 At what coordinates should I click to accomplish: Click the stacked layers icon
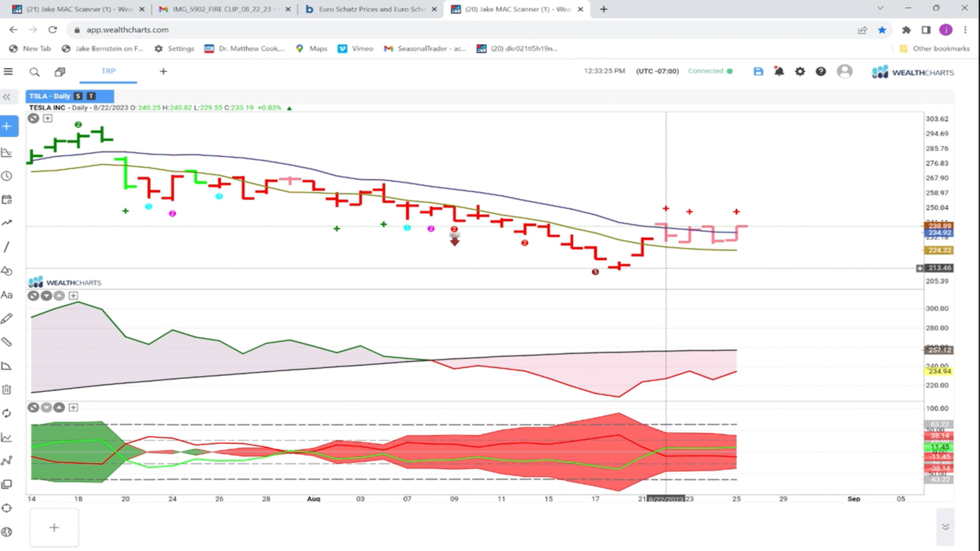point(7,484)
